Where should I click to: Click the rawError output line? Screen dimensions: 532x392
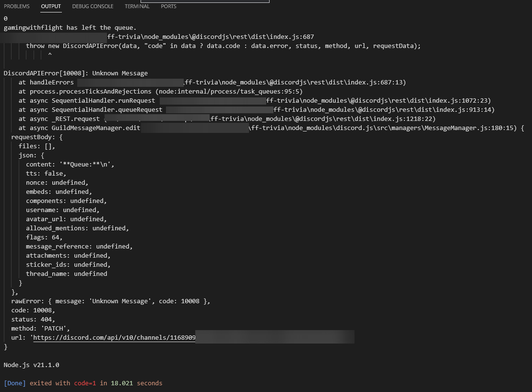pyautogui.click(x=111, y=301)
